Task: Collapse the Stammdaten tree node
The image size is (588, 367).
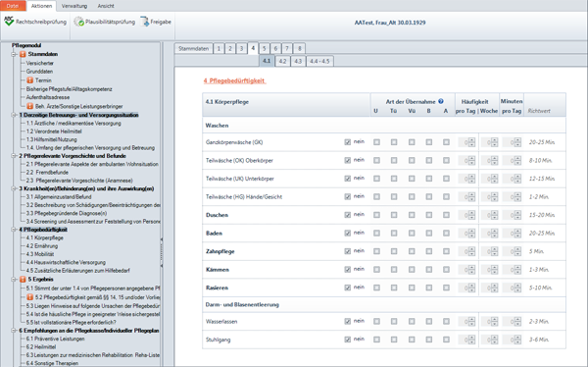Action: point(15,54)
